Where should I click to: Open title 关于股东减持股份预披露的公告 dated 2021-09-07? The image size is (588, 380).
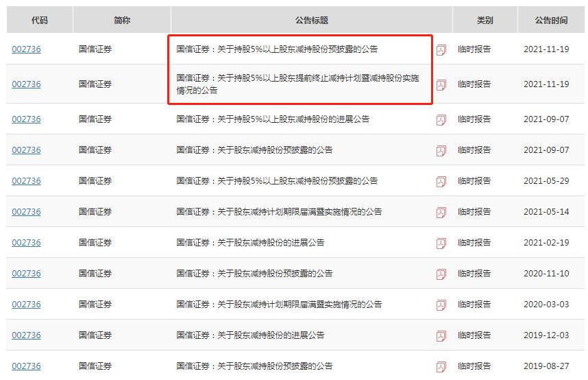point(255,150)
